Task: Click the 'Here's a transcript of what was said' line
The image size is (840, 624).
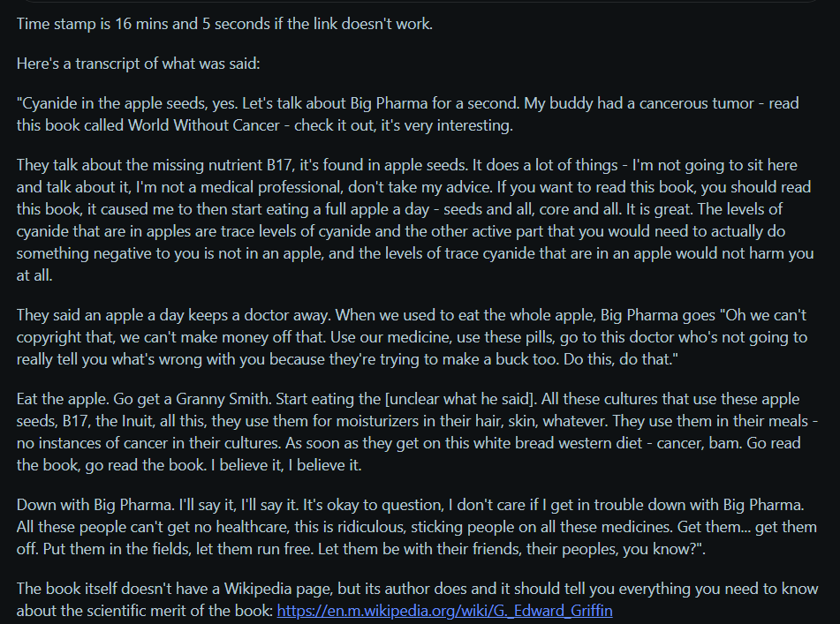Action: pyautogui.click(x=138, y=64)
